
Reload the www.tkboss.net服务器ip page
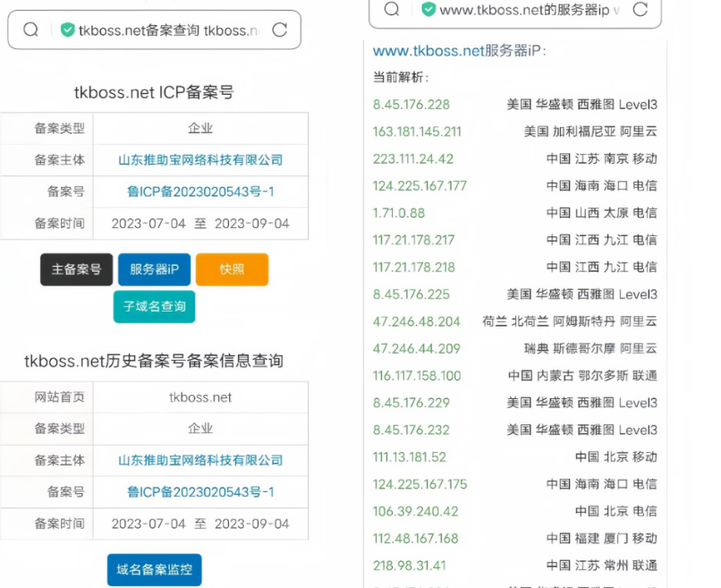[x=640, y=9]
